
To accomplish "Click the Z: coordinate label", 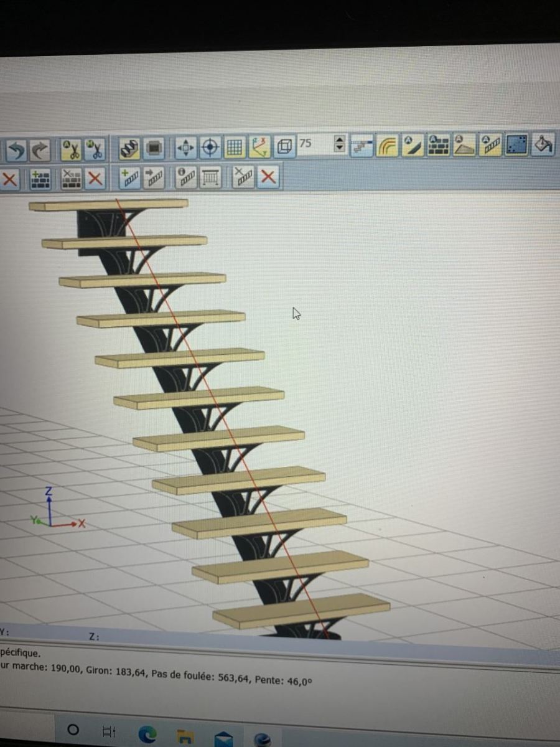I will point(95,637).
